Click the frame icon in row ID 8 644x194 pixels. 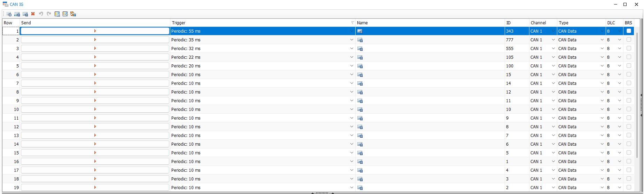pos(360,127)
